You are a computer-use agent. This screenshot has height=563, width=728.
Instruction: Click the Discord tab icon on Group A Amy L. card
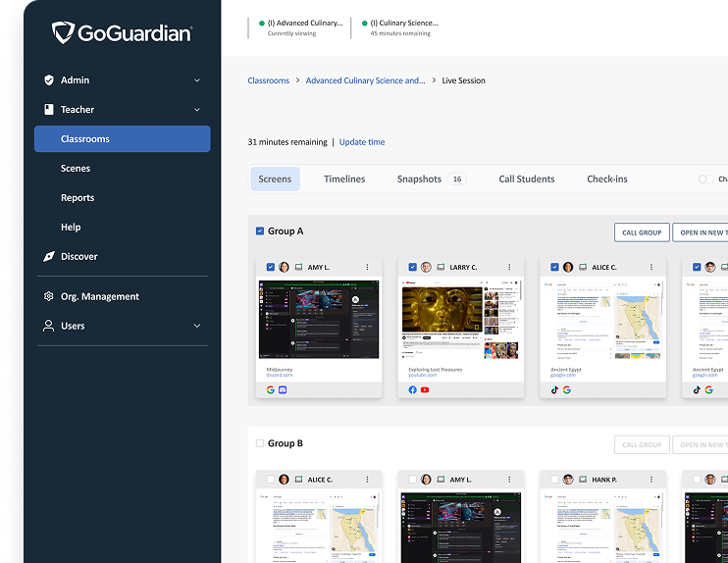click(x=283, y=389)
